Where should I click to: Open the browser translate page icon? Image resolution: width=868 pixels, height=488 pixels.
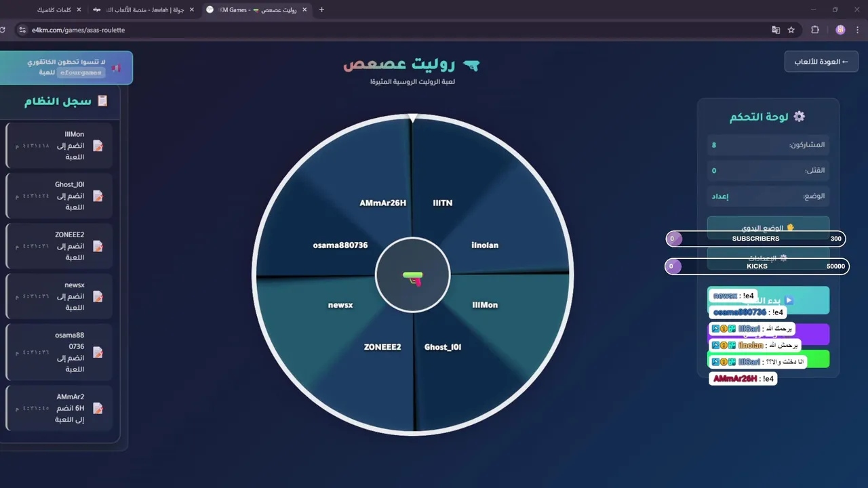[776, 30]
